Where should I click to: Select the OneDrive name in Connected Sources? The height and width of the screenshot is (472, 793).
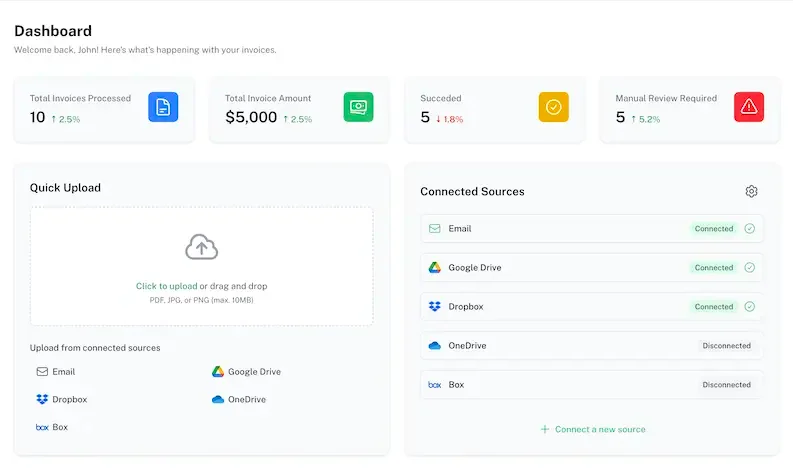point(467,346)
